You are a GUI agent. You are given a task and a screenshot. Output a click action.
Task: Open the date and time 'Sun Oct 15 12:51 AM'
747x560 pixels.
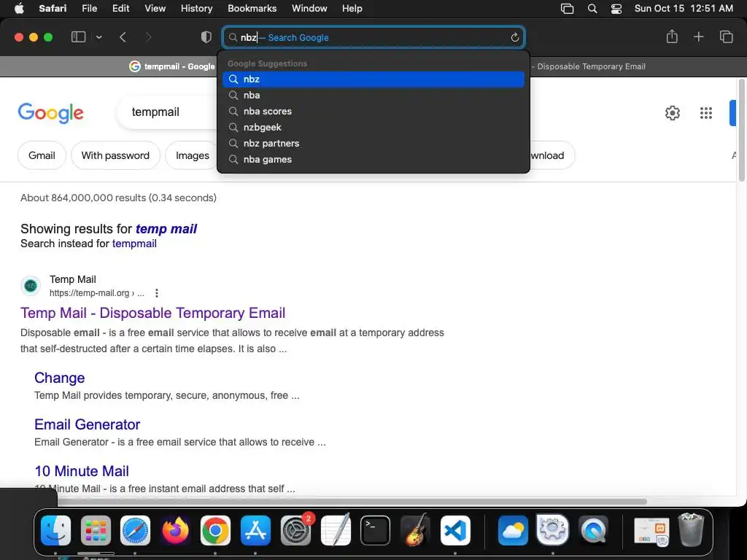click(x=684, y=8)
